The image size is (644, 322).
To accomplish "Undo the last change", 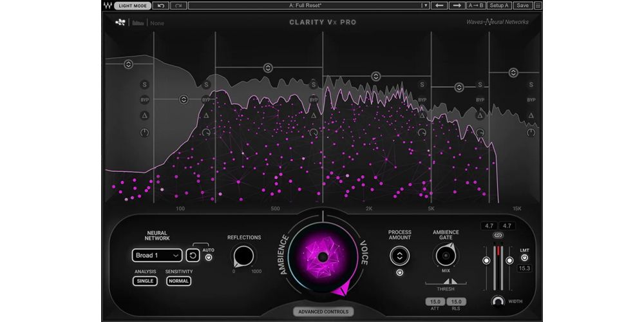I will click(x=160, y=6).
